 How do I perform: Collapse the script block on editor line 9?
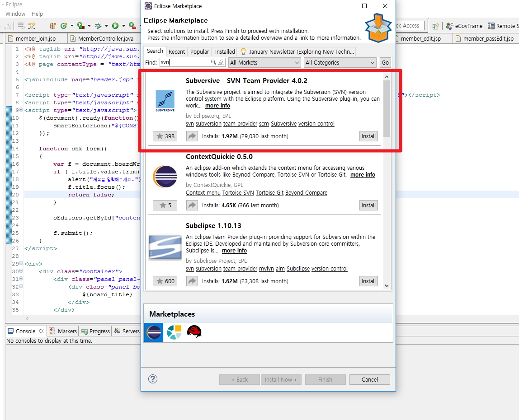(x=21, y=110)
